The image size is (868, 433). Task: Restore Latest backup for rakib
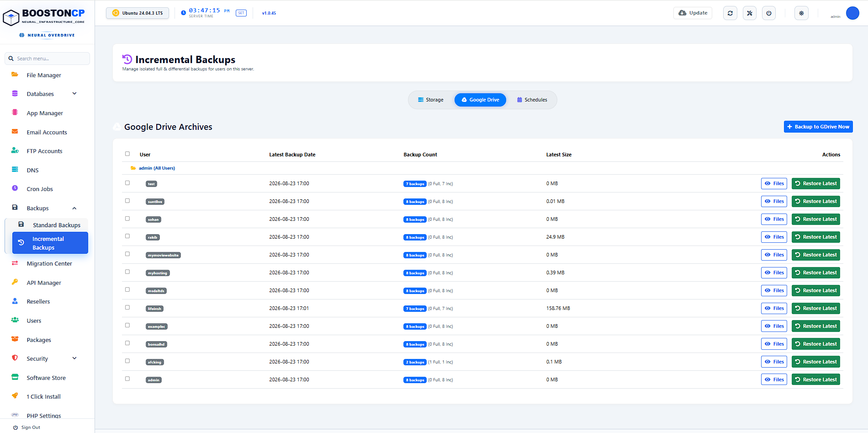pyautogui.click(x=815, y=237)
